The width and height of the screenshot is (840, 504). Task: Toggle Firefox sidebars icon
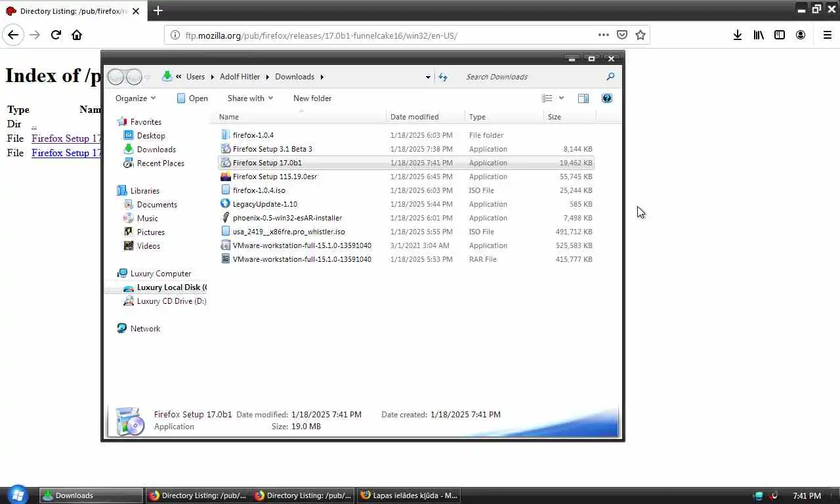tap(780, 35)
